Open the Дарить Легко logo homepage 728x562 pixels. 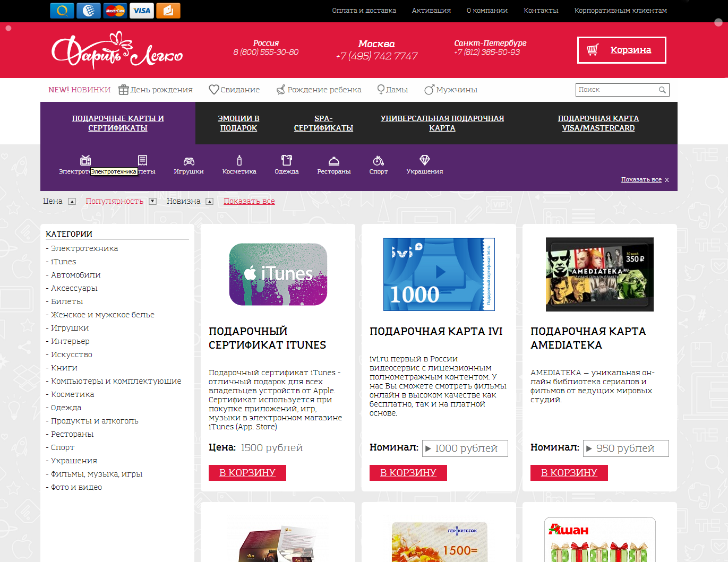tap(117, 50)
